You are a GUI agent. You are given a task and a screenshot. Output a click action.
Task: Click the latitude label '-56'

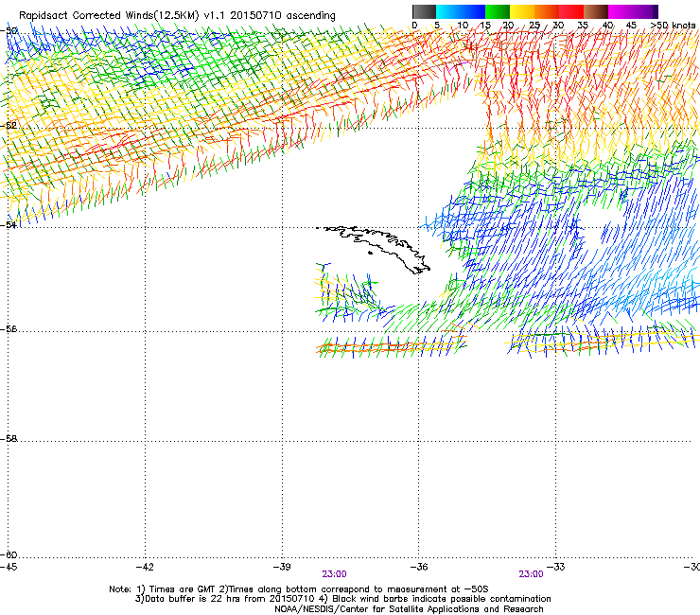tap(9, 328)
